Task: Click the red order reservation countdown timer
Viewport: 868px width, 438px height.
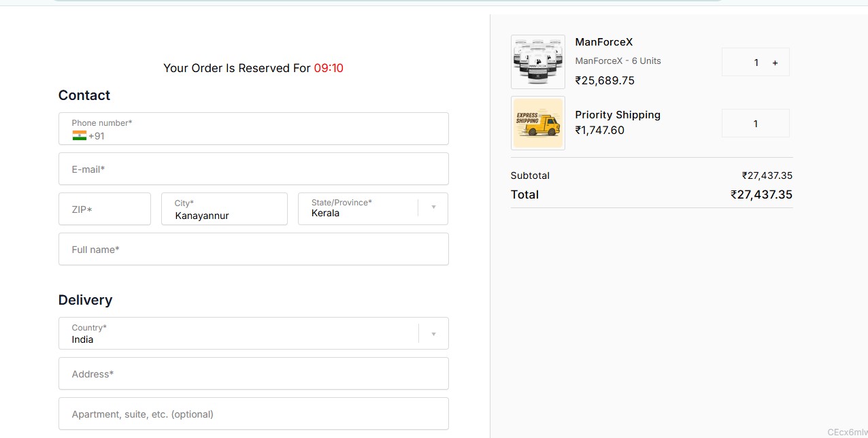Action: [329, 68]
